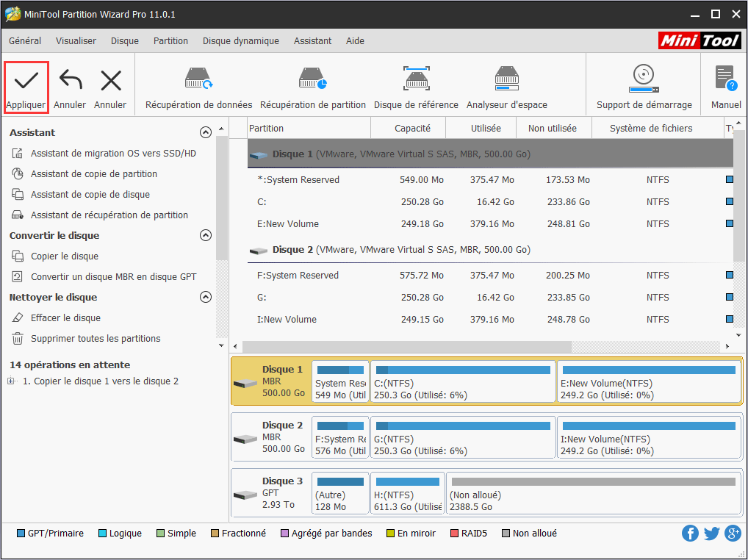
Task: Click partition list horizontal scroll-right arrow
Action: 727,346
